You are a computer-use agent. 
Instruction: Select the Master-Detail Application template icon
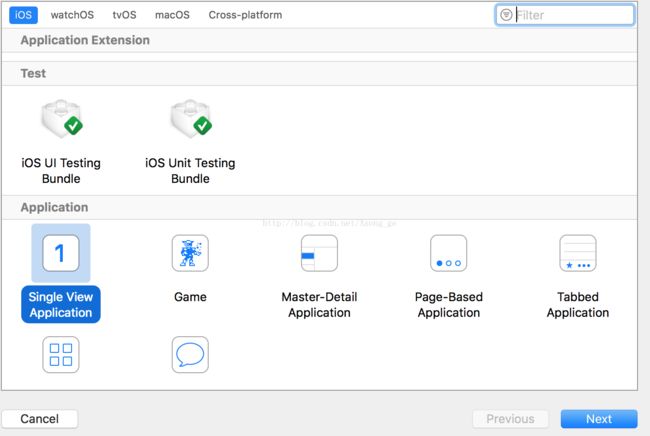pyautogui.click(x=319, y=253)
